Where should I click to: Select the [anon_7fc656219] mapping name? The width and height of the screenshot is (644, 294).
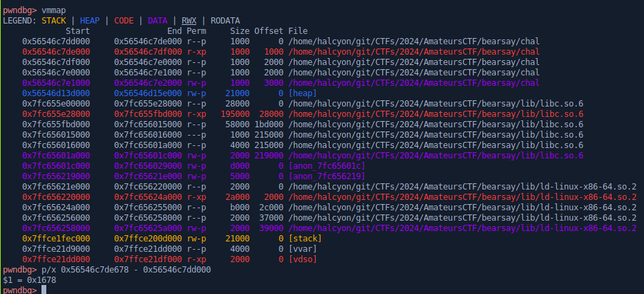click(325, 176)
